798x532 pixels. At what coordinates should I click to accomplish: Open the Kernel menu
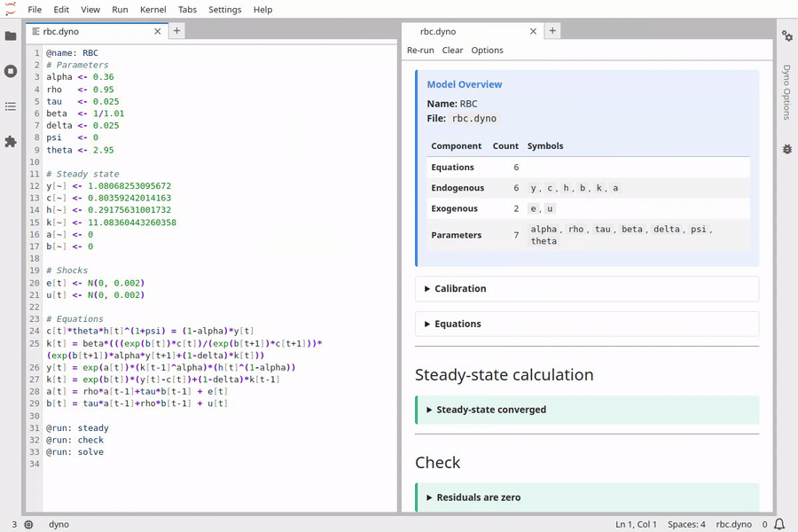[153, 10]
